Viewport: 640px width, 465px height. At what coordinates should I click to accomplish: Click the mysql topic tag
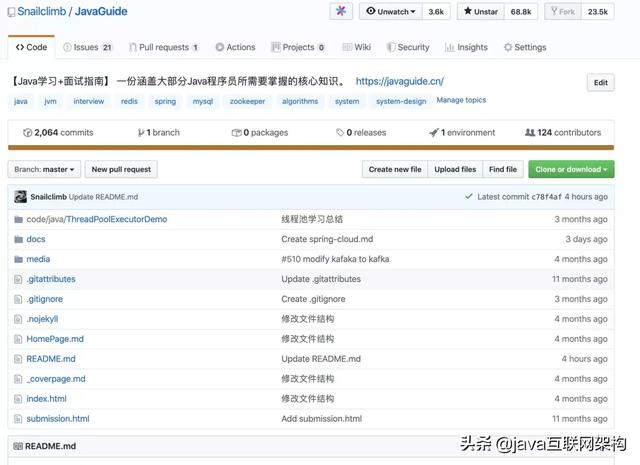203,101
